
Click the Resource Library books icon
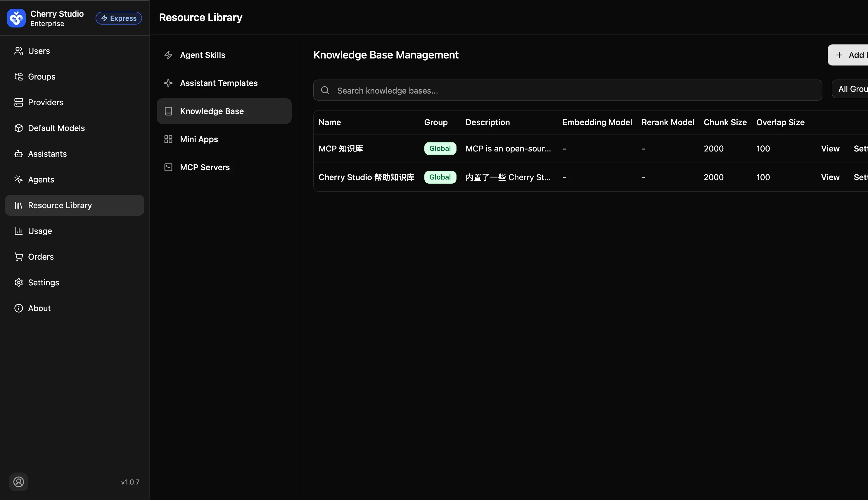[18, 205]
